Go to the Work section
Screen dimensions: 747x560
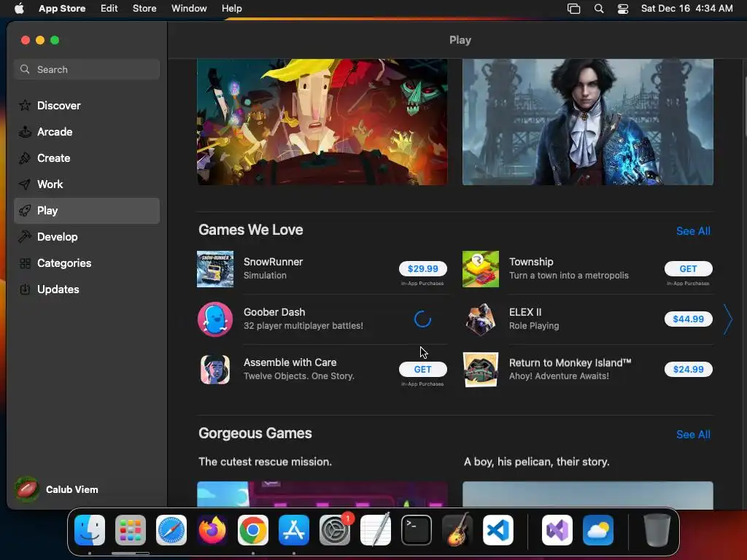tap(87, 184)
